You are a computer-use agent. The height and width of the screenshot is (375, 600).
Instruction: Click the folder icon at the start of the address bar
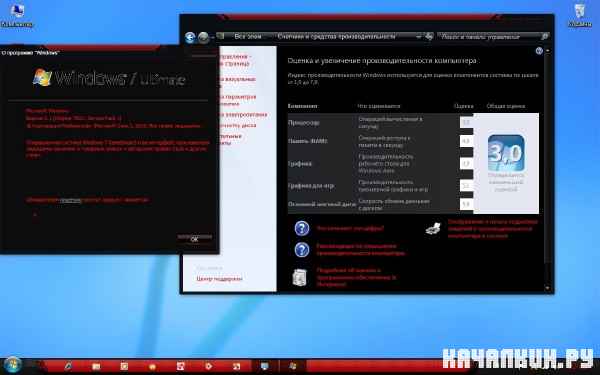(220, 36)
